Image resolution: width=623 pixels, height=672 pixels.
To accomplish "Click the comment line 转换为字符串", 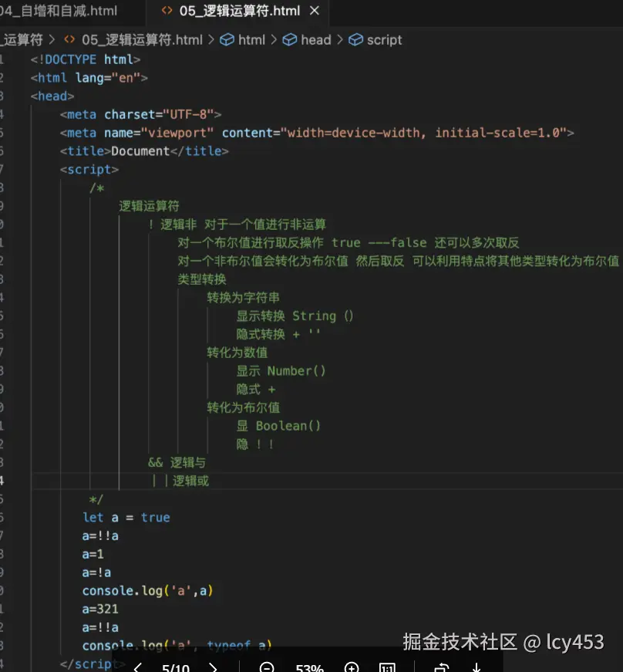I will [243, 298].
